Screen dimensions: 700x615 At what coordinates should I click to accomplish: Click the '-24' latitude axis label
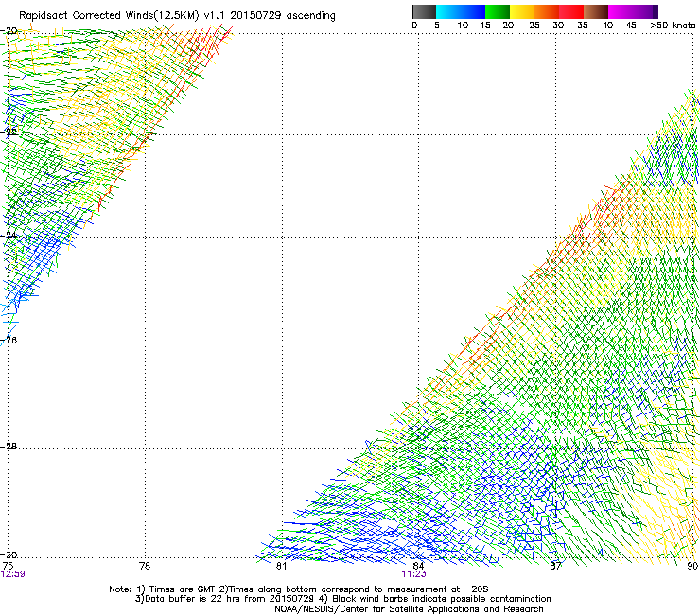pos(9,235)
